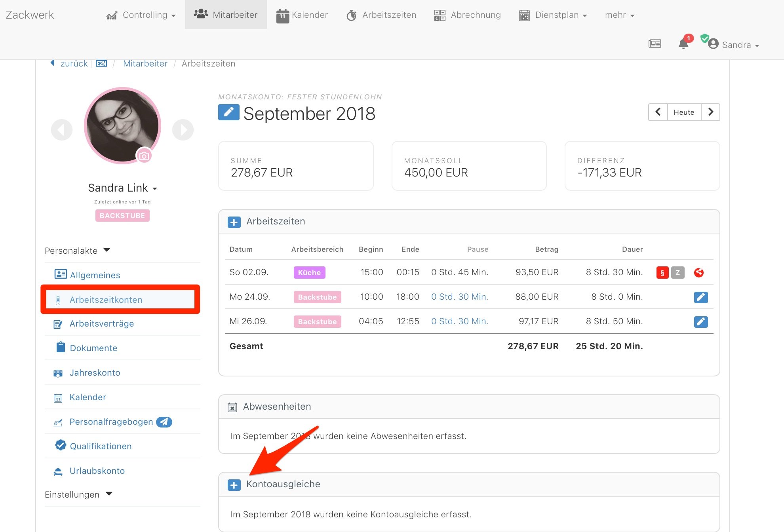
Task: Click the Mitarbeiter breadcrumb link
Action: pyautogui.click(x=145, y=63)
